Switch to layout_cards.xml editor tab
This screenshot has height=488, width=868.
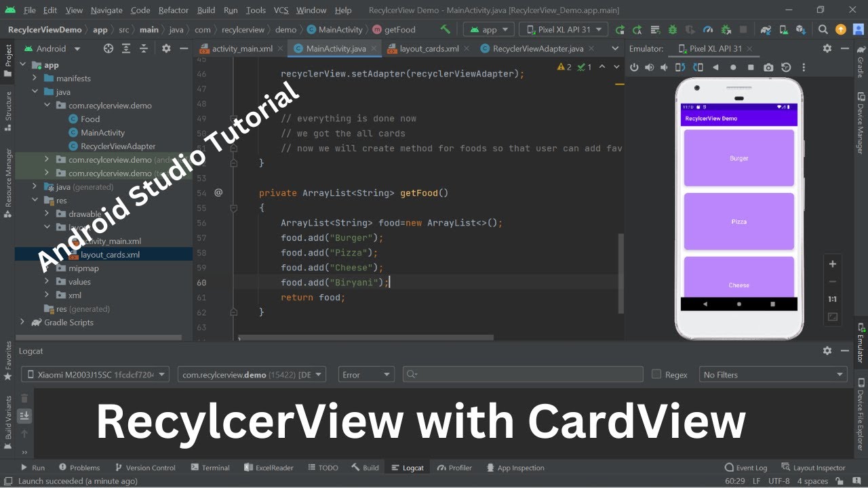429,49
